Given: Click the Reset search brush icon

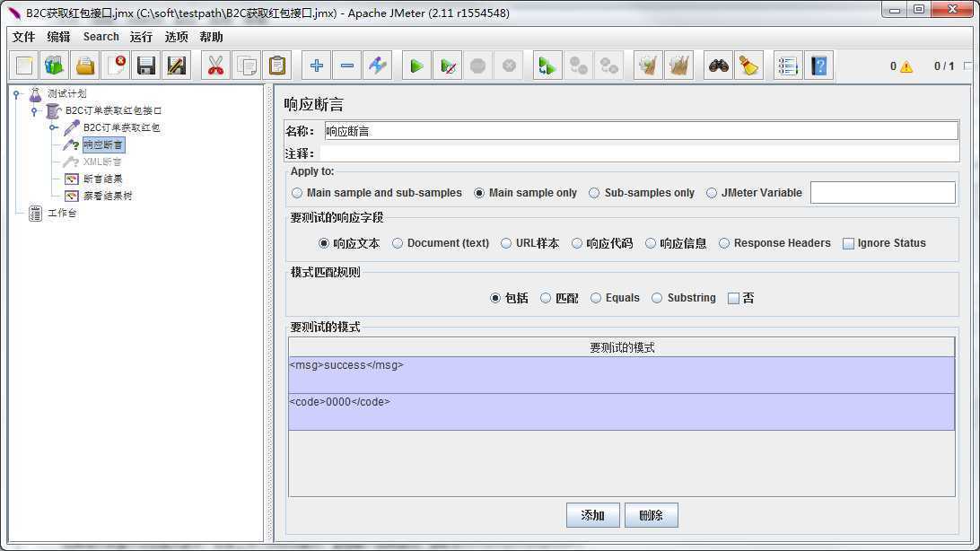Looking at the screenshot, I should pos(748,66).
